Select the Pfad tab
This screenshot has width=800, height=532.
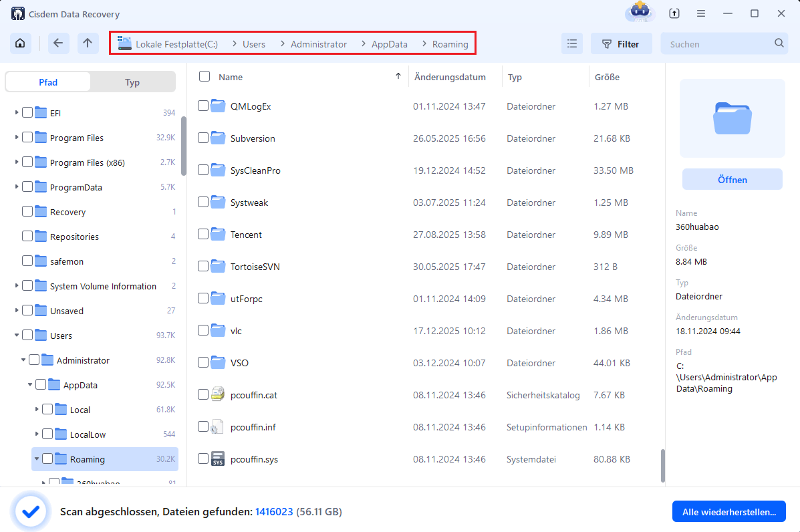(x=48, y=82)
